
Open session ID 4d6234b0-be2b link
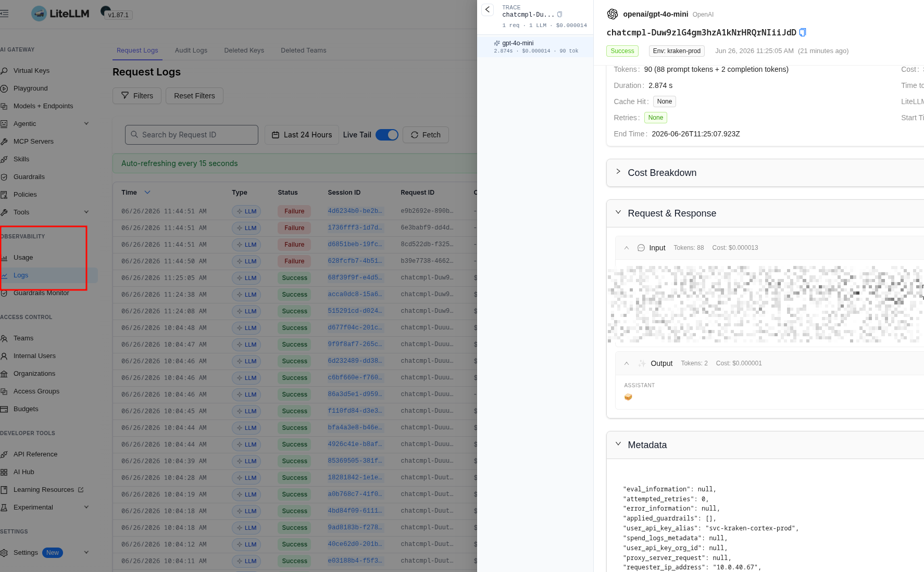tap(355, 211)
